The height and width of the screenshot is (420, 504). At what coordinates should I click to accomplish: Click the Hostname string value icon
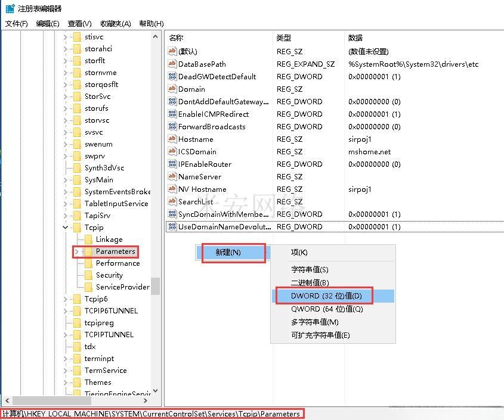click(172, 139)
